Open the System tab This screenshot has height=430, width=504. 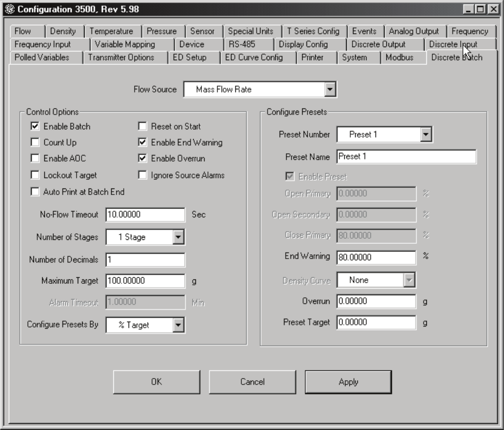[x=359, y=58]
